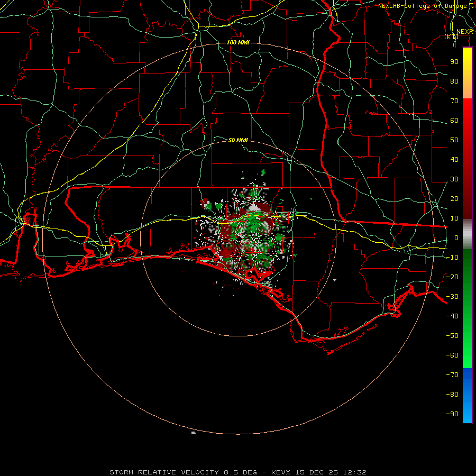Click the 60 knot scale label

(x=454, y=121)
